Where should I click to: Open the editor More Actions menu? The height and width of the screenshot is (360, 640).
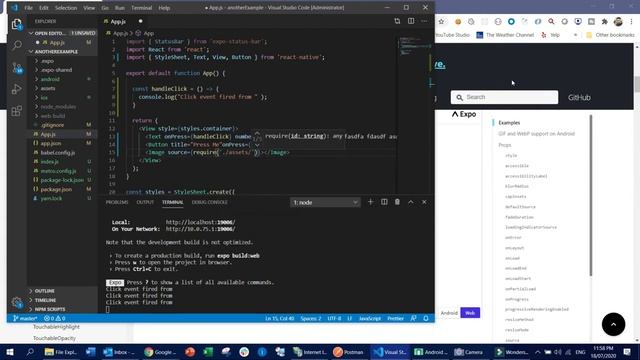point(424,21)
